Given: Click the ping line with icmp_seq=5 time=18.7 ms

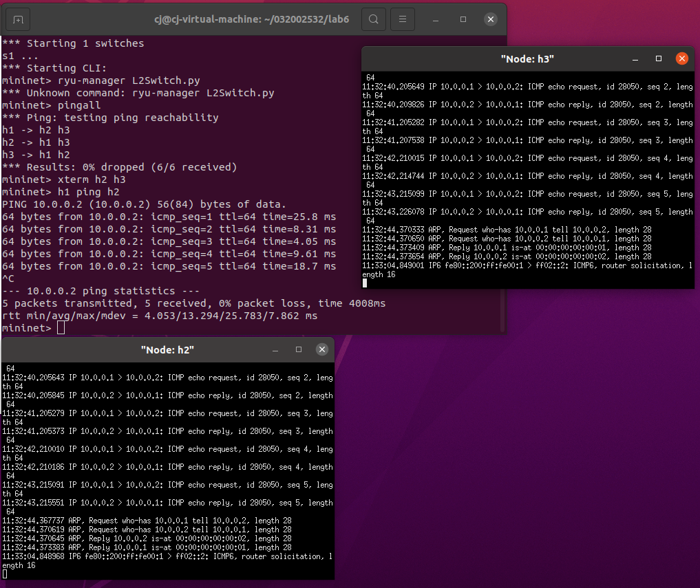Looking at the screenshot, I should (x=169, y=266).
